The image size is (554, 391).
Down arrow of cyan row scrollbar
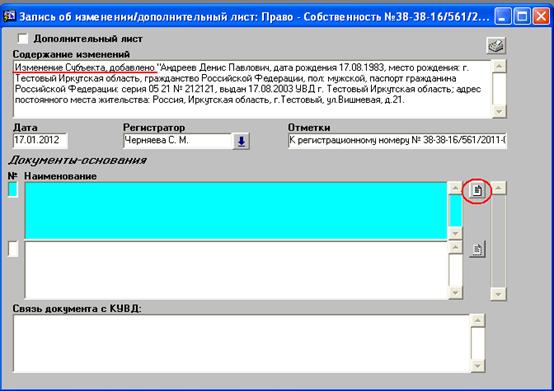455,233
